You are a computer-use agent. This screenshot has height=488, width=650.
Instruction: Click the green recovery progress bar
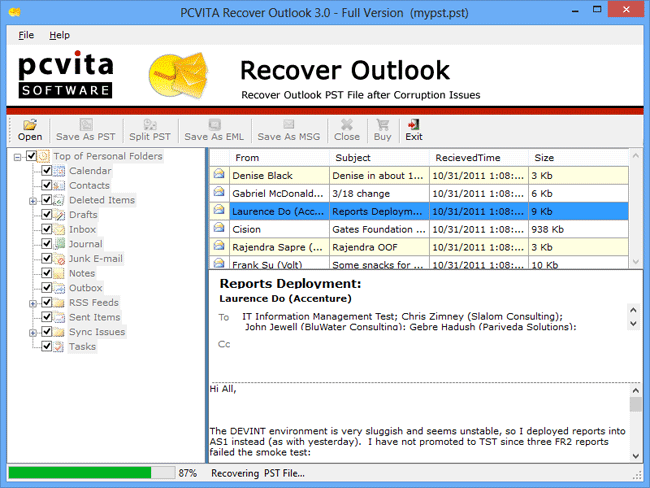[x=80, y=473]
